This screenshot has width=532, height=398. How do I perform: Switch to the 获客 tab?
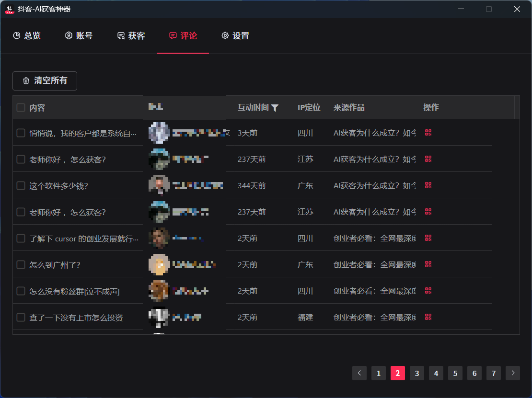[x=131, y=36]
